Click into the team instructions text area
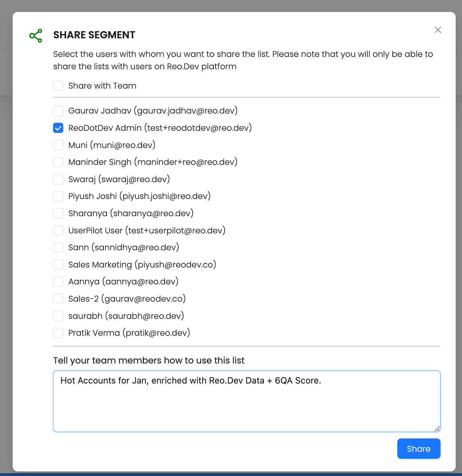The image size is (462, 476). tap(246, 404)
